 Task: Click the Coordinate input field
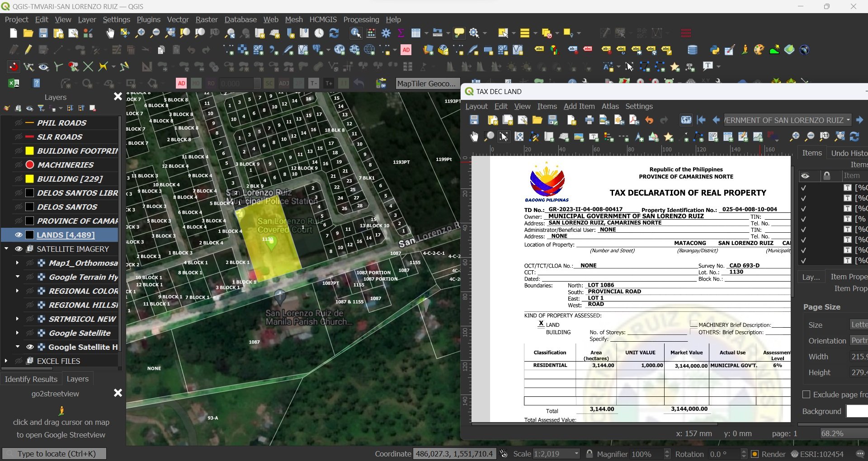[x=454, y=454]
